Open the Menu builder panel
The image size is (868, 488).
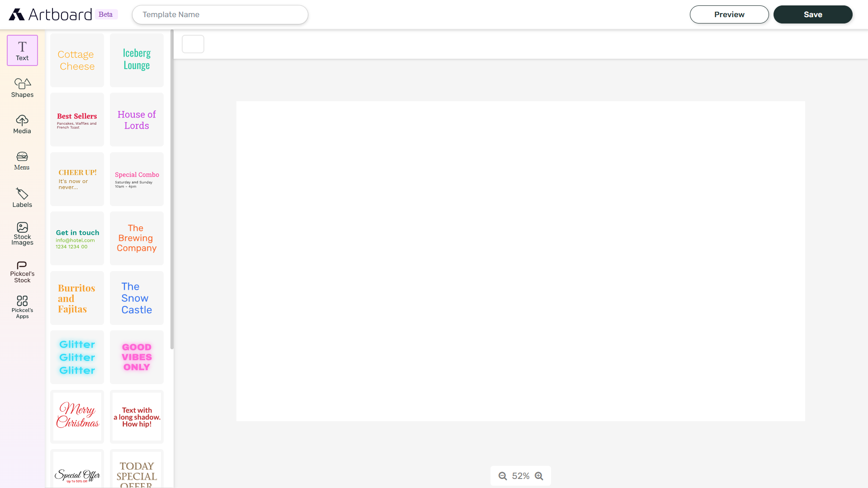pos(22,161)
